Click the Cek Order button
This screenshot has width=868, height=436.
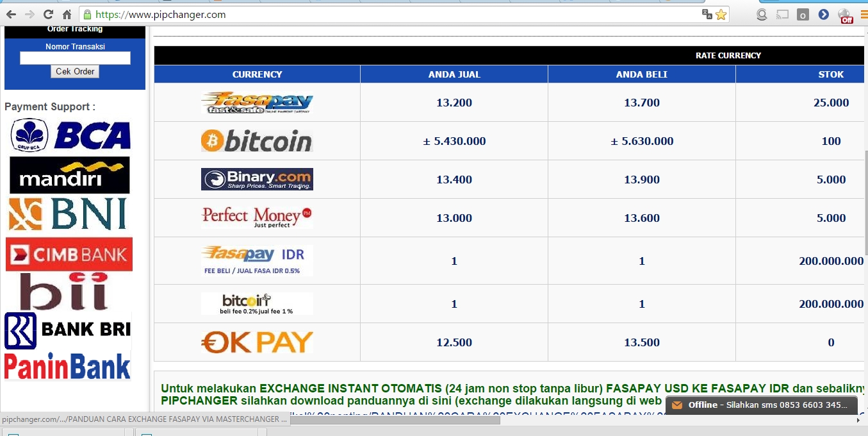[75, 72]
